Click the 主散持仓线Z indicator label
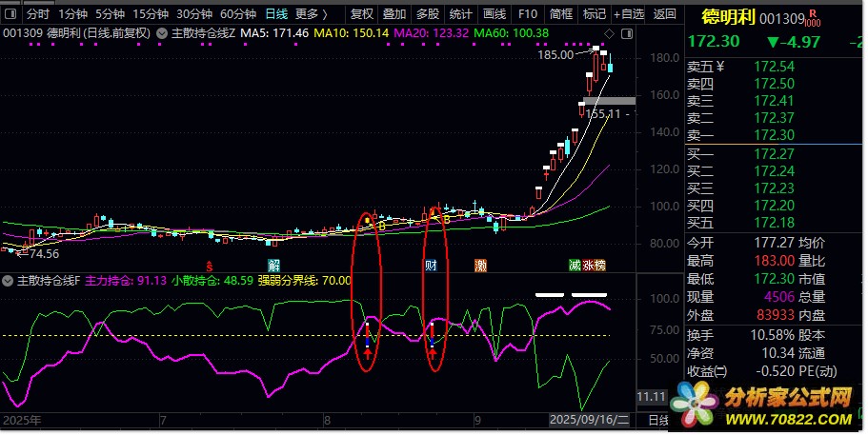Image resolution: width=868 pixels, height=435 pixels. pyautogui.click(x=203, y=33)
